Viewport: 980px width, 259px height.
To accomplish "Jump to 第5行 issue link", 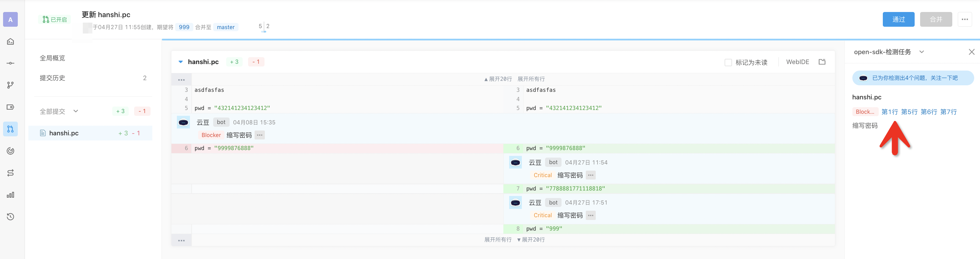I will click(909, 112).
